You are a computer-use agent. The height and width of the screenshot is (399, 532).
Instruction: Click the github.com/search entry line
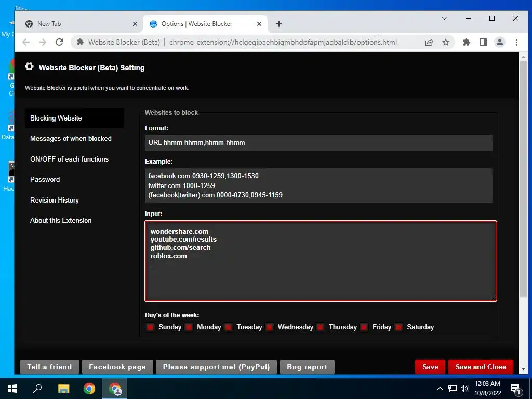(180, 248)
